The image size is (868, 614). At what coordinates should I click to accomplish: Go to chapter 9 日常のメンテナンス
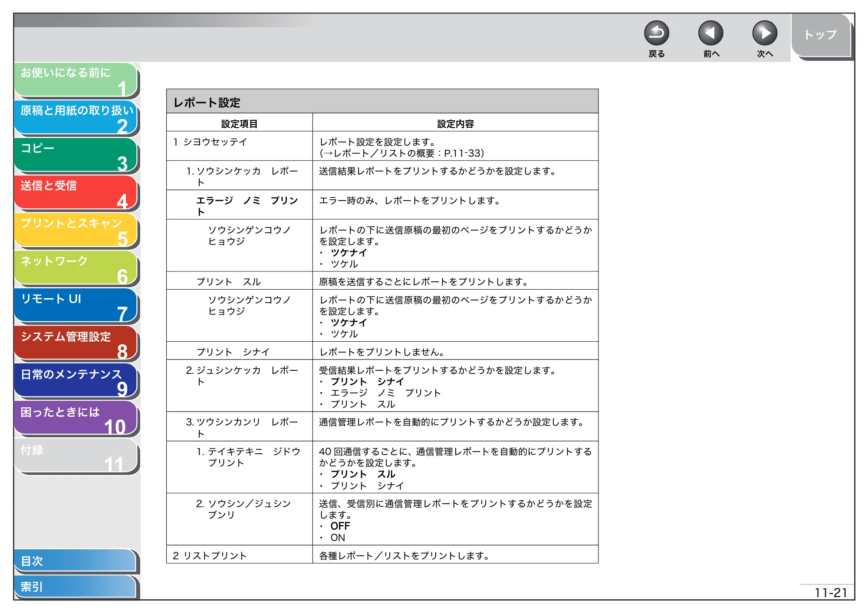pos(76,381)
